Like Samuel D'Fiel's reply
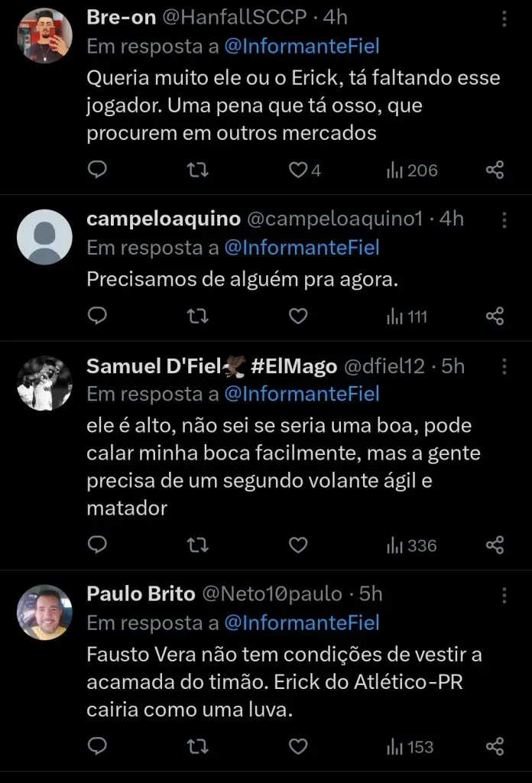532x783 pixels. [x=298, y=544]
